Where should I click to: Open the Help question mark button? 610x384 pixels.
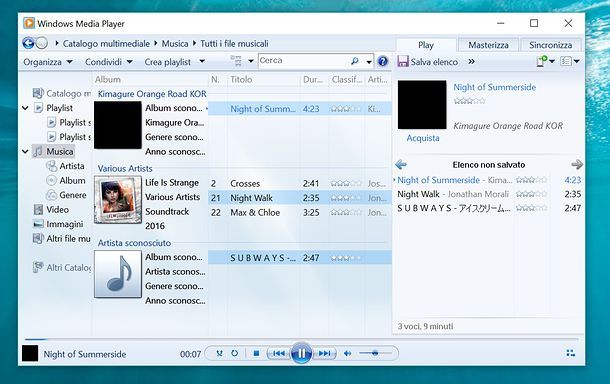click(383, 61)
